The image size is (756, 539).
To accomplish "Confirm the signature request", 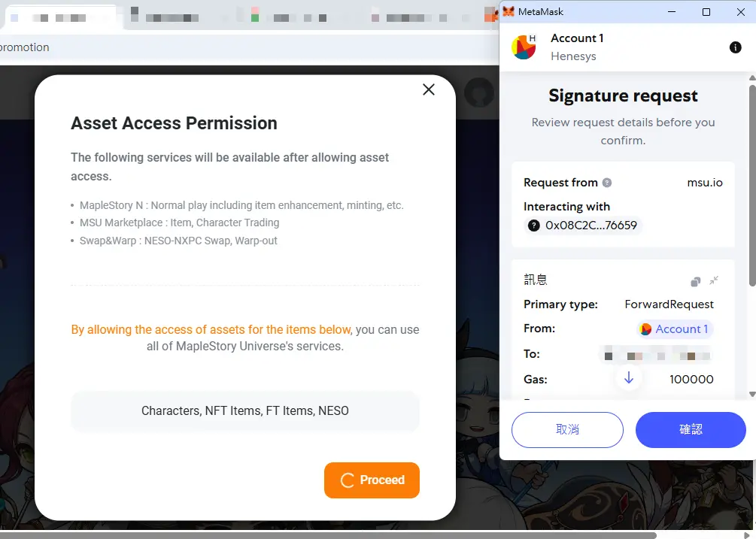I will pos(691,430).
